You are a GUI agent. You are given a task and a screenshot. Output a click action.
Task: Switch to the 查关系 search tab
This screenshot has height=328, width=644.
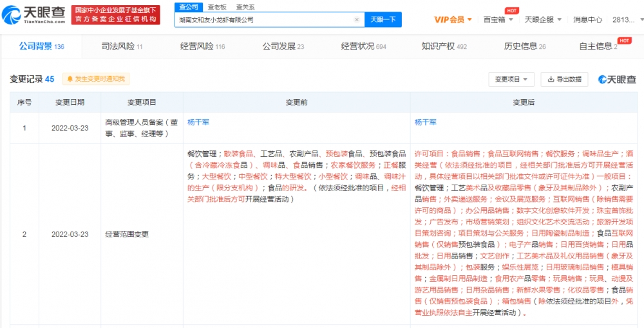tap(245, 7)
